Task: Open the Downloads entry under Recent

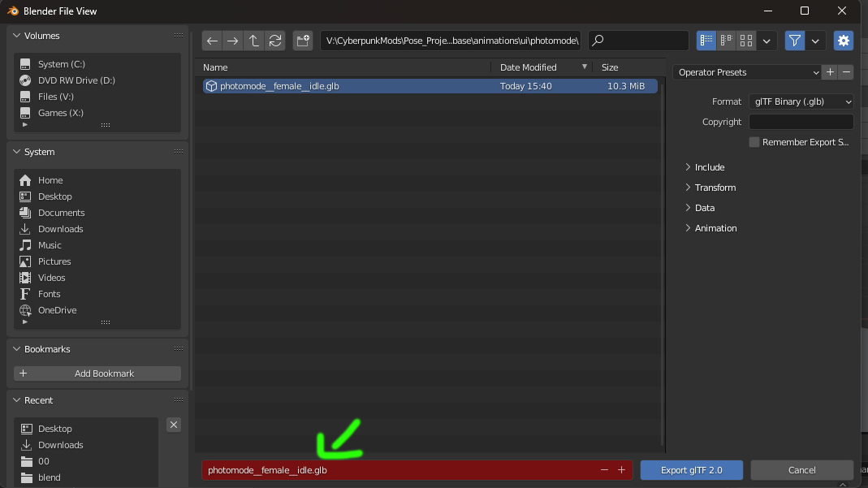Action: pyautogui.click(x=61, y=445)
